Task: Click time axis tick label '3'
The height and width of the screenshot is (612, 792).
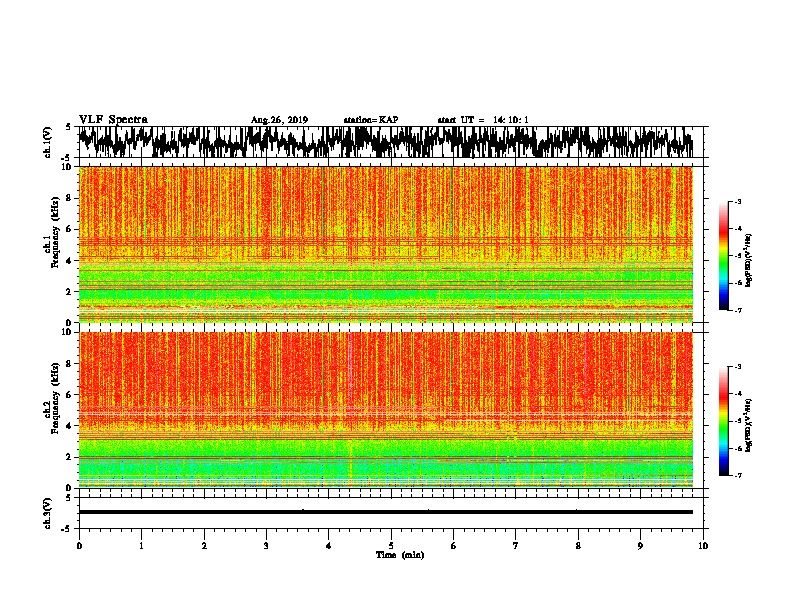Action: pyautogui.click(x=266, y=546)
